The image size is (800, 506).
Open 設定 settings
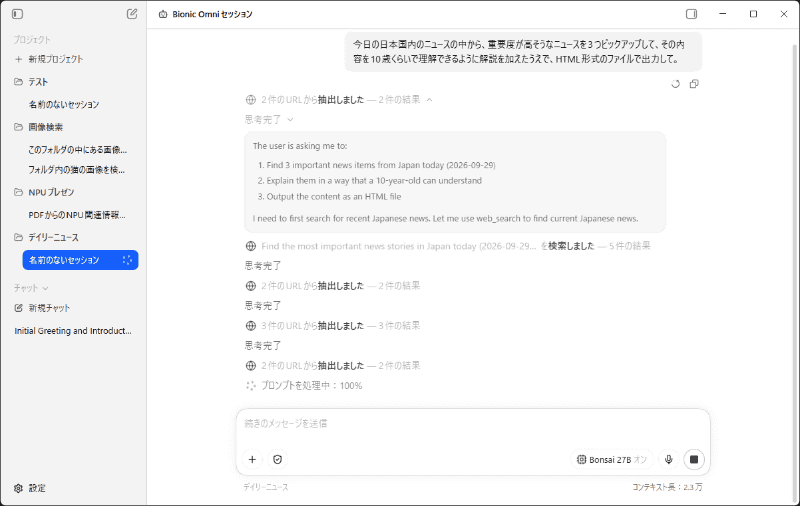coord(30,488)
